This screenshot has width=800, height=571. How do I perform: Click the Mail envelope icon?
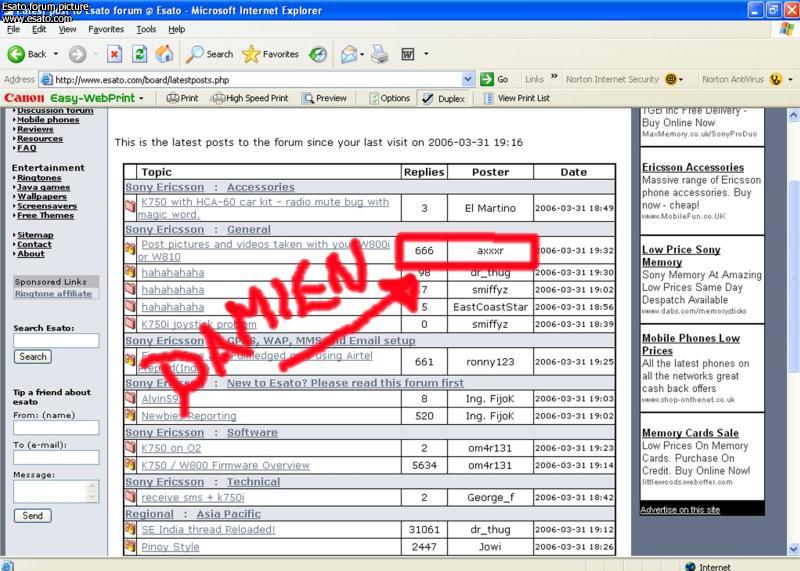[349, 54]
